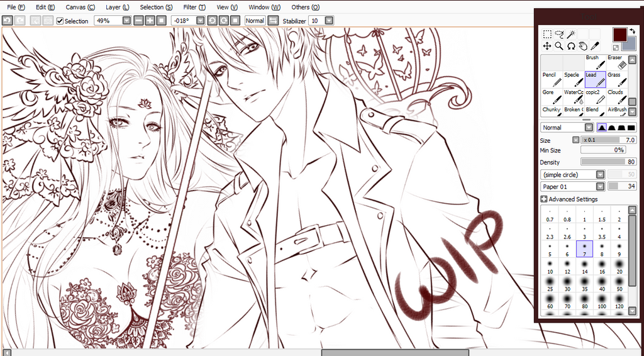Screen dimensions: 644x356
Task: Choose the Chunky brush
Action: pyautogui.click(x=552, y=111)
